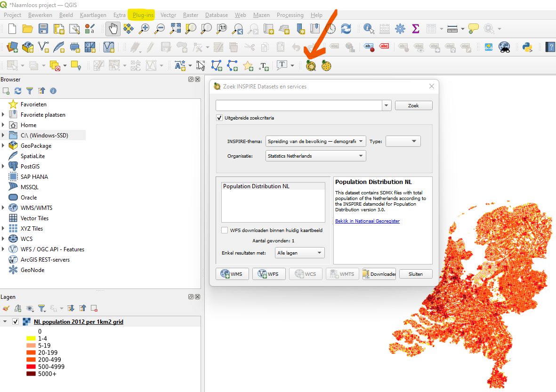Screen dimensions: 556x392
Task: Select the Pan Map hand tool
Action: [113, 29]
